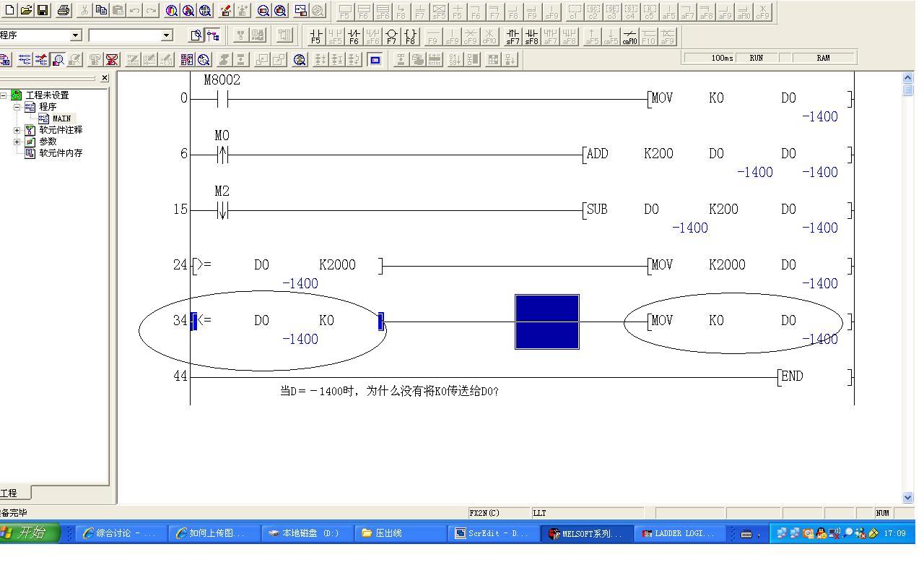Select MAIN program in project tree

point(61,118)
